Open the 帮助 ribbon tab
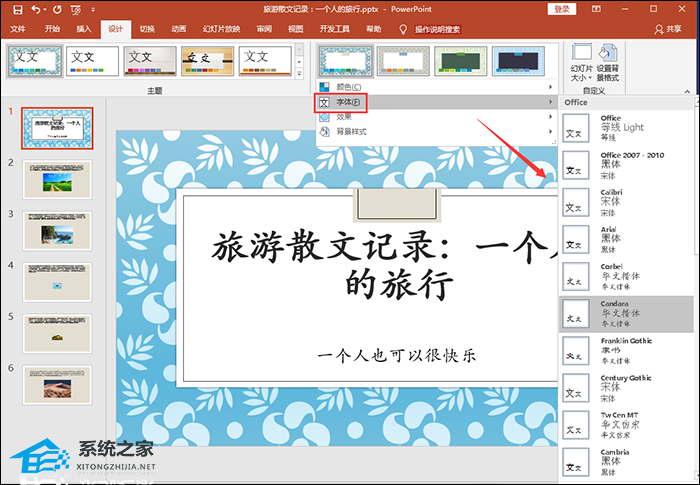 [x=374, y=29]
